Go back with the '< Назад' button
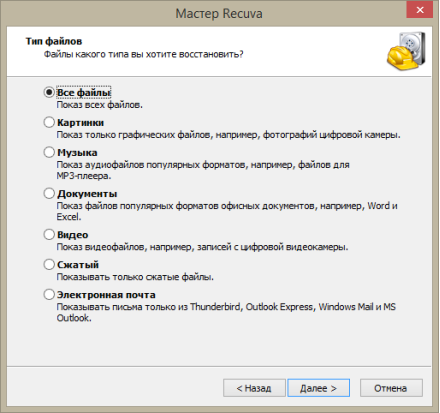The height and width of the screenshot is (413, 440). (x=254, y=388)
